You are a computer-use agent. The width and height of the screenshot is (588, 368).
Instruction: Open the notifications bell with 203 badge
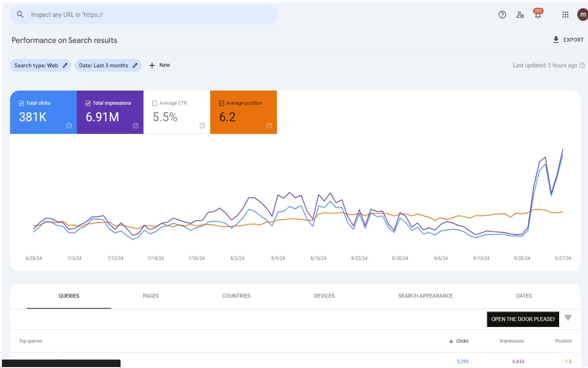pyautogui.click(x=537, y=15)
